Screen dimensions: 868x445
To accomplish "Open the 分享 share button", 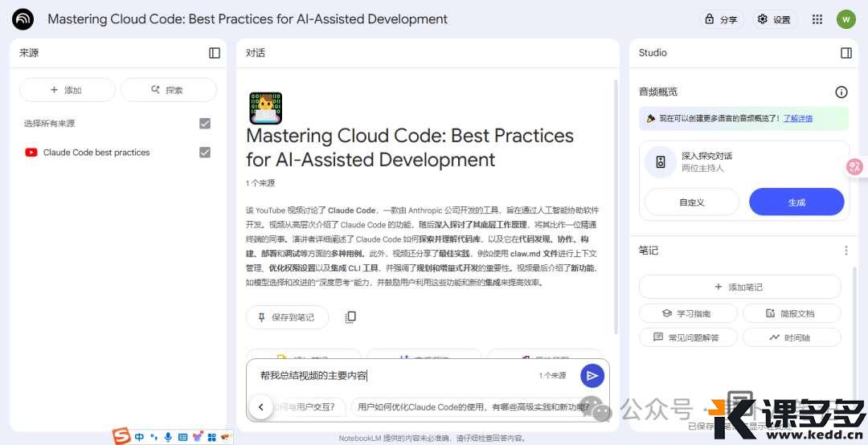I will click(721, 19).
